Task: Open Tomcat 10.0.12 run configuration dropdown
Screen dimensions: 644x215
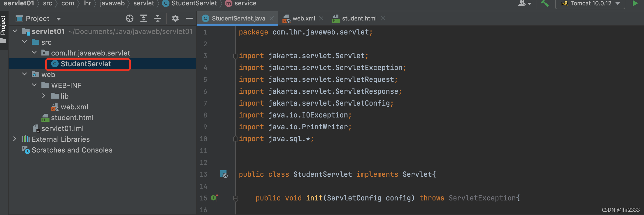Action: click(x=590, y=4)
